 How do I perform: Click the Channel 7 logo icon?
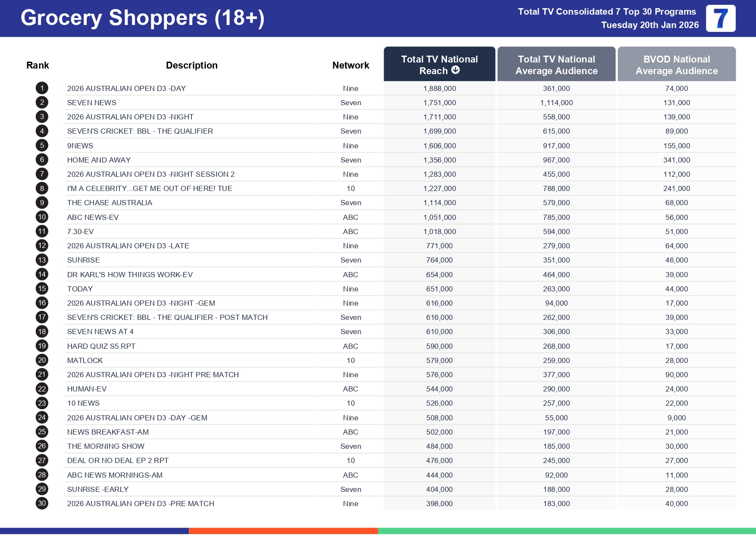(x=720, y=19)
